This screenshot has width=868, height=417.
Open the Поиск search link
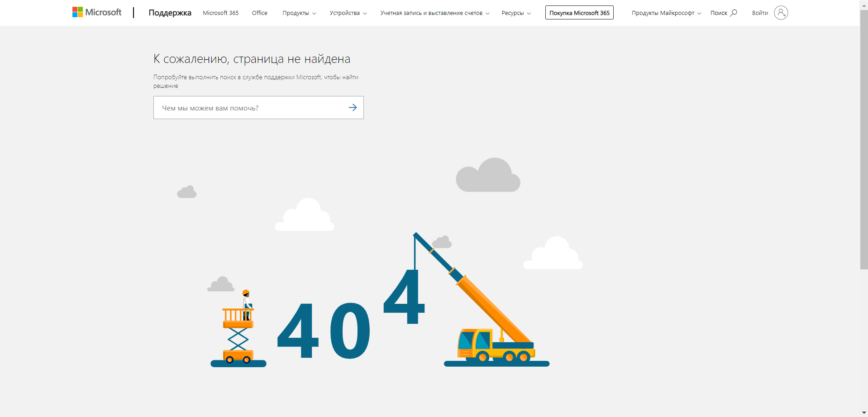(724, 13)
